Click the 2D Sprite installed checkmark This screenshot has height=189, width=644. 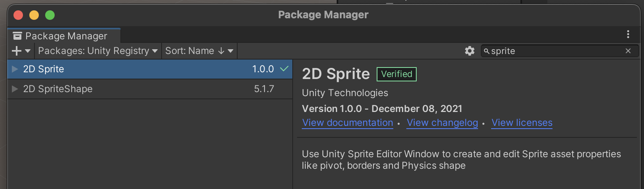pos(284,69)
